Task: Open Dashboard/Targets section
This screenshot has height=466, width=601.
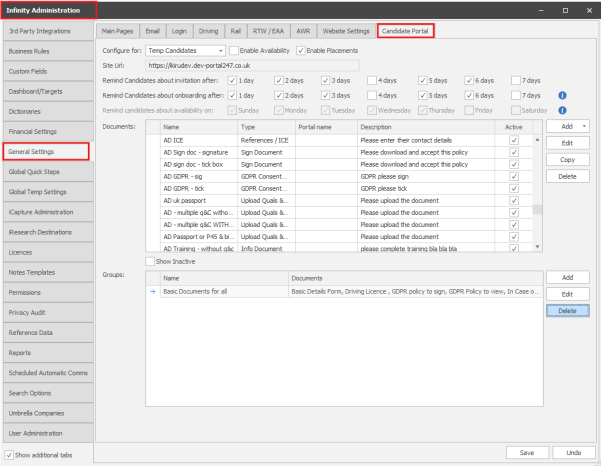Action: pyautogui.click(x=48, y=92)
